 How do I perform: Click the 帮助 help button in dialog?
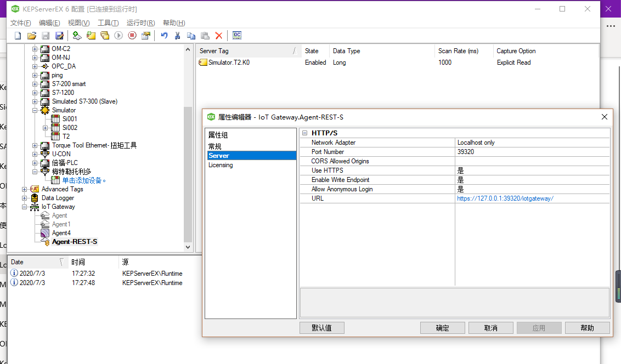click(x=588, y=328)
